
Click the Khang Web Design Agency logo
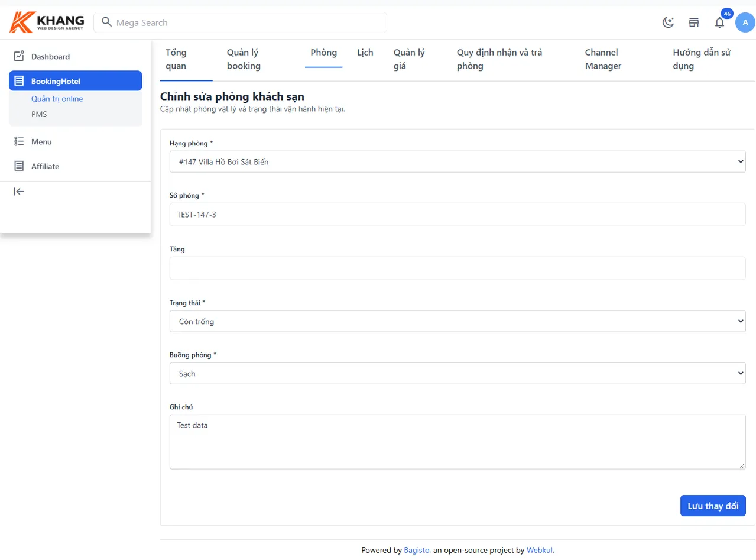click(x=47, y=22)
